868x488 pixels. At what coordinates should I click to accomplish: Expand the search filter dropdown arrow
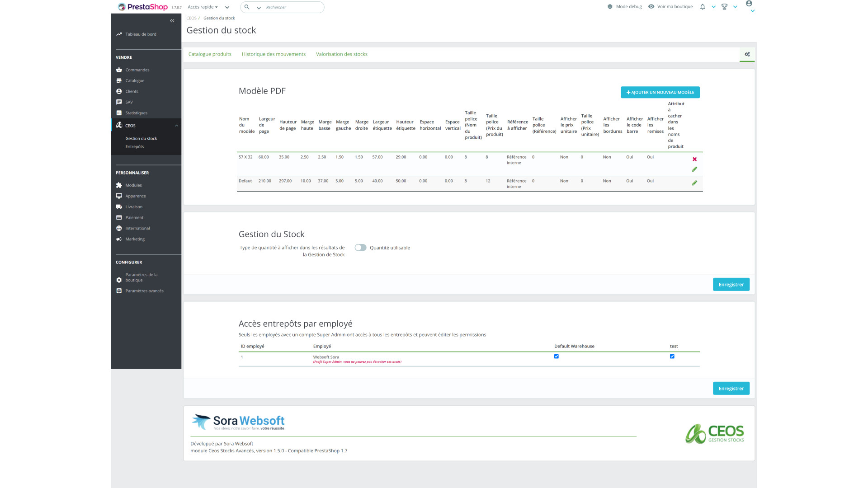(259, 8)
